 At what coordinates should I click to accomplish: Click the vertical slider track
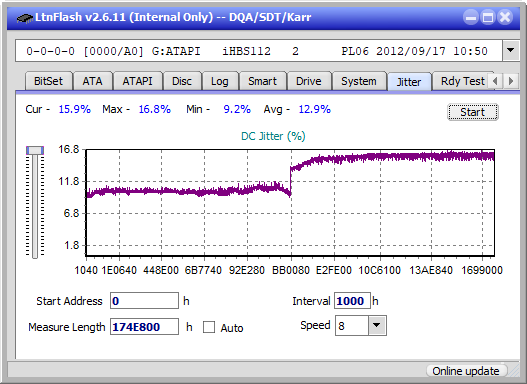pyautogui.click(x=35, y=207)
